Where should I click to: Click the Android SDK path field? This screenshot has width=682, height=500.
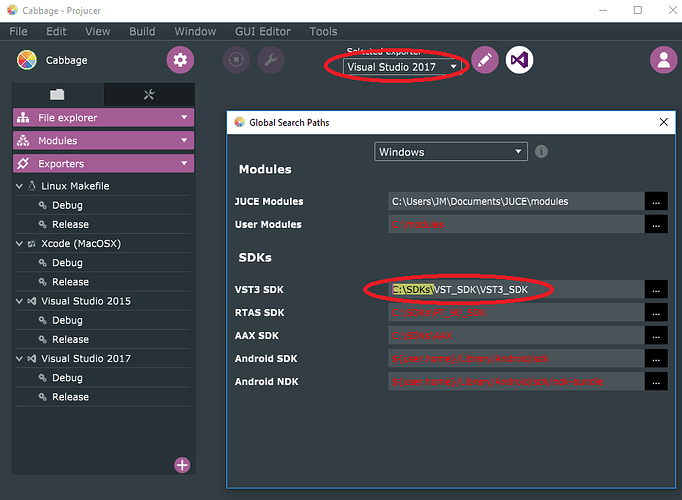coord(516,359)
